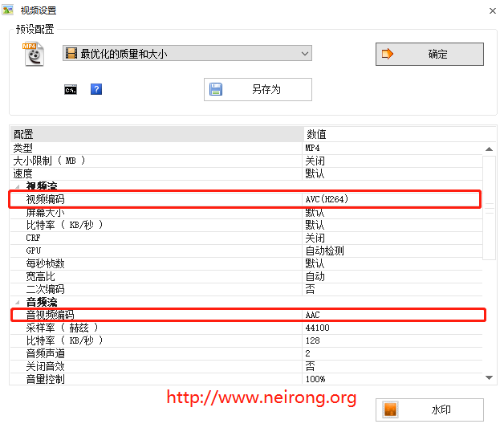Viewport: 504px width, 432px height.
Task: Click the vertical scrollbar thumb
Action: click(490, 207)
